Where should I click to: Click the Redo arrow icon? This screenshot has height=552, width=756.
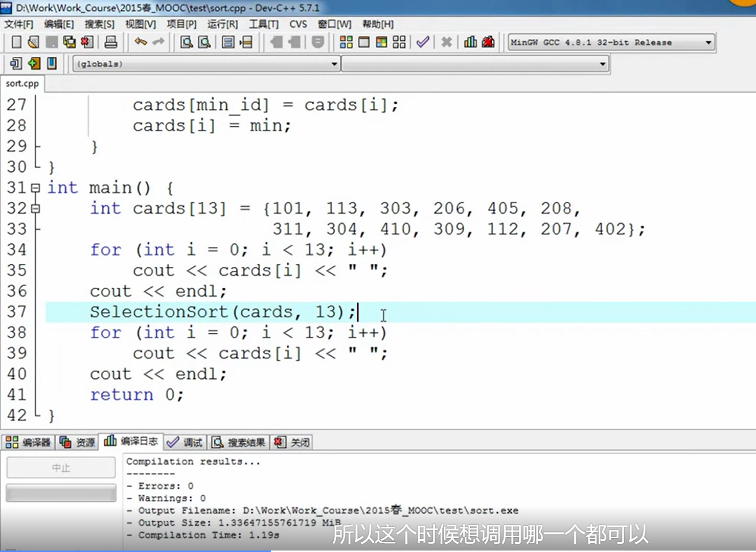158,42
